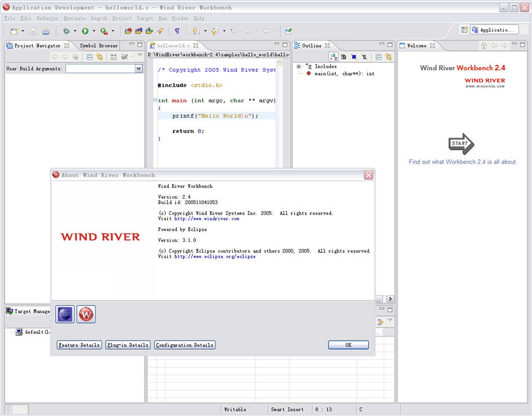Open the Run configurations dropdown arrow
Screen dimensions: 532x416
94,31
